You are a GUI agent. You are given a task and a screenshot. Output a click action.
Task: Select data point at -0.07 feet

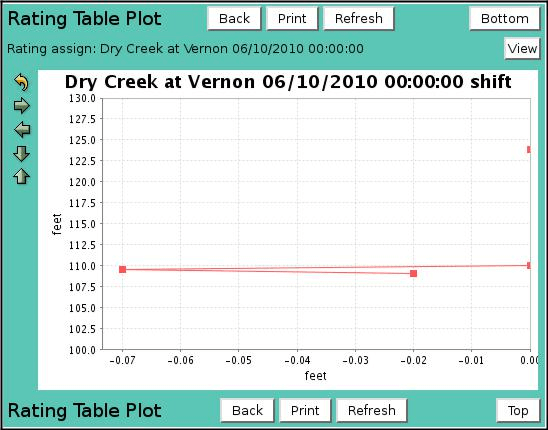[x=122, y=269]
